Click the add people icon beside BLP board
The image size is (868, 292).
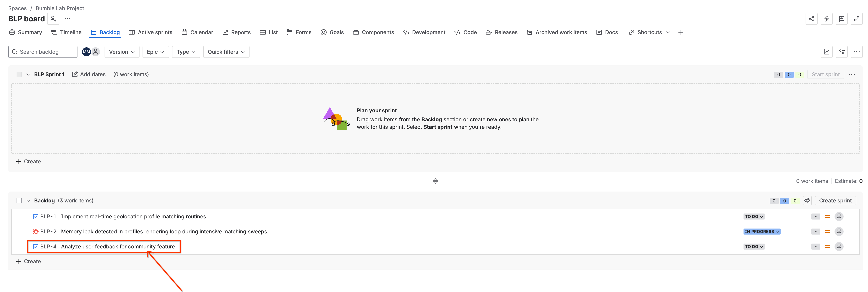click(53, 19)
